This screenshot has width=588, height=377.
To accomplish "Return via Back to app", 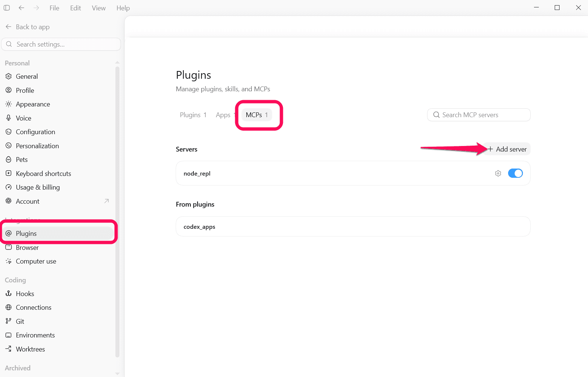I will [x=27, y=27].
